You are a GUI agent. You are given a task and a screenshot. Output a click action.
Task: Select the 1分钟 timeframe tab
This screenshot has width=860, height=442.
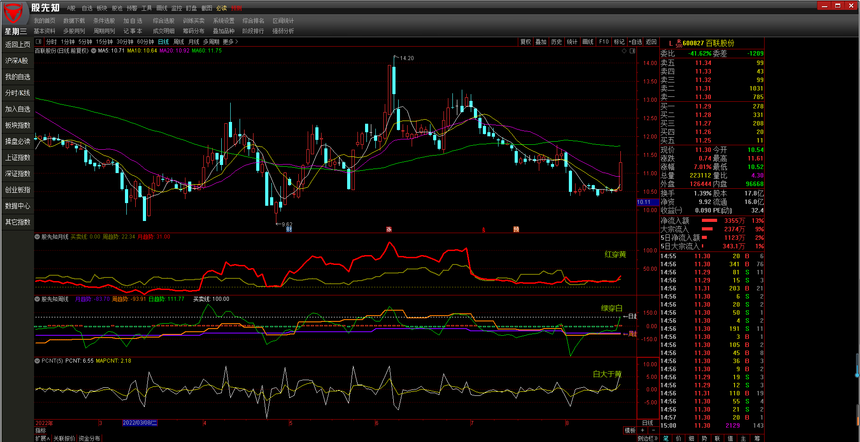[x=68, y=42]
